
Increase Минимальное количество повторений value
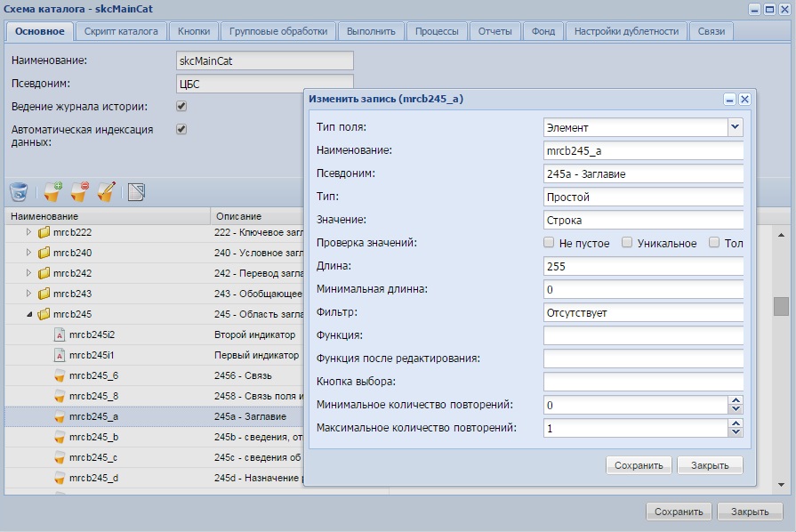(x=736, y=400)
